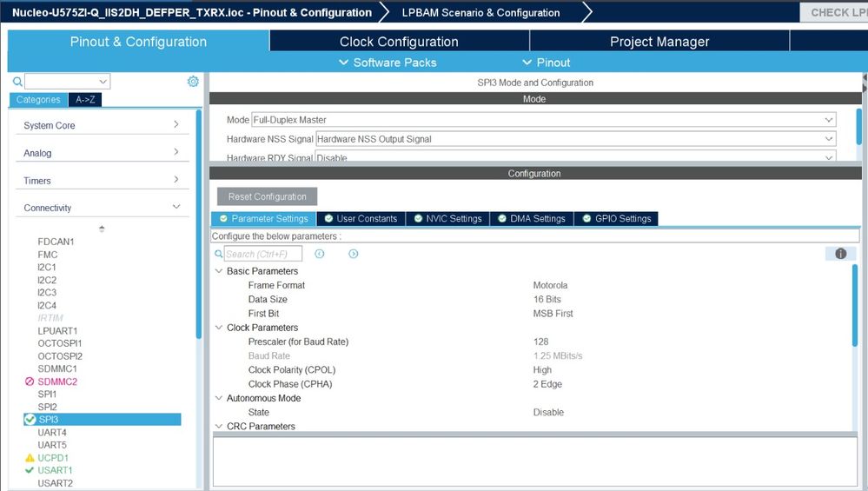This screenshot has width=868, height=491.
Task: Click Clock Phase value 2 Edge
Action: tap(547, 384)
